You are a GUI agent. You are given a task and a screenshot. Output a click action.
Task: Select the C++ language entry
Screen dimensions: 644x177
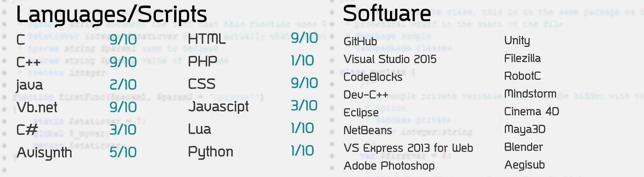click(28, 62)
